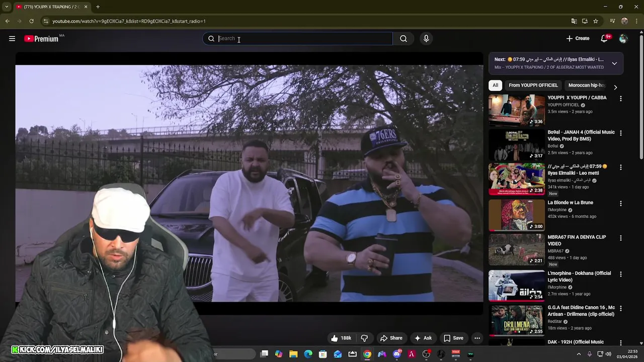Image resolution: width=644 pixels, height=362 pixels.
Task: Open Discord from the taskbar
Action: [x=396, y=354]
